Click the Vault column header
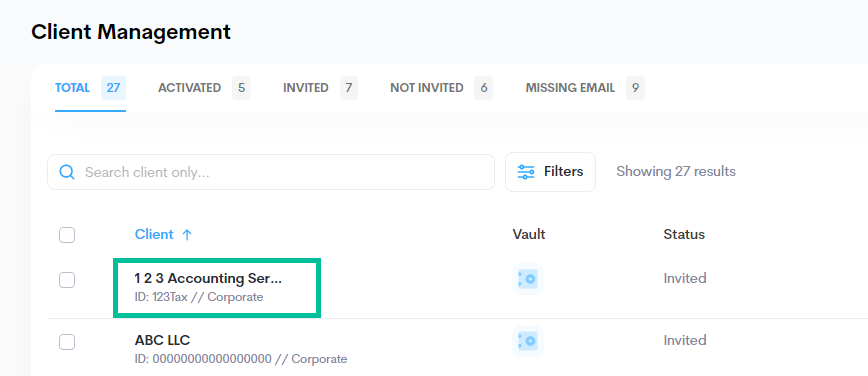This screenshot has width=868, height=376. click(x=529, y=234)
